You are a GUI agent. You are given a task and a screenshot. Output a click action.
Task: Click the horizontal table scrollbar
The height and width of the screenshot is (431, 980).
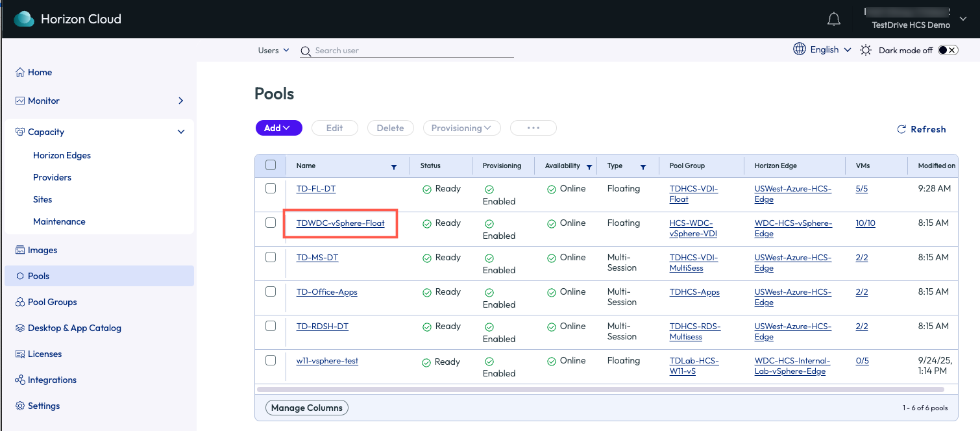pyautogui.click(x=600, y=389)
